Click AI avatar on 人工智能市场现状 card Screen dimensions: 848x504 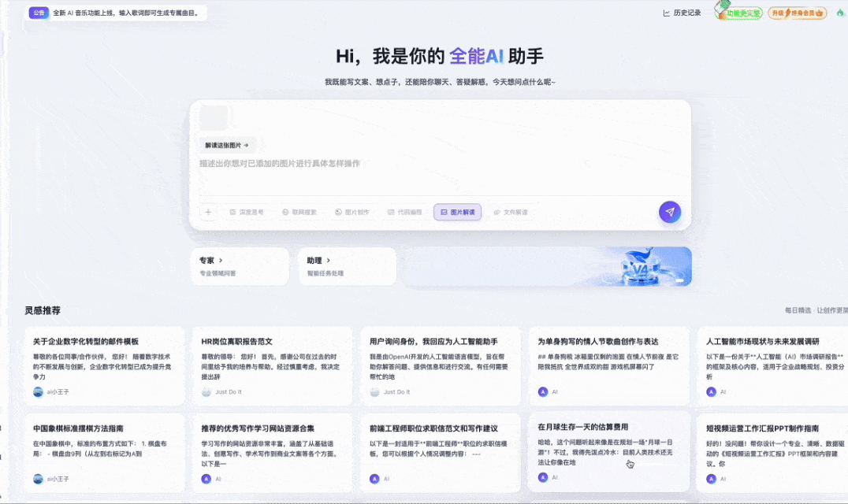point(711,391)
